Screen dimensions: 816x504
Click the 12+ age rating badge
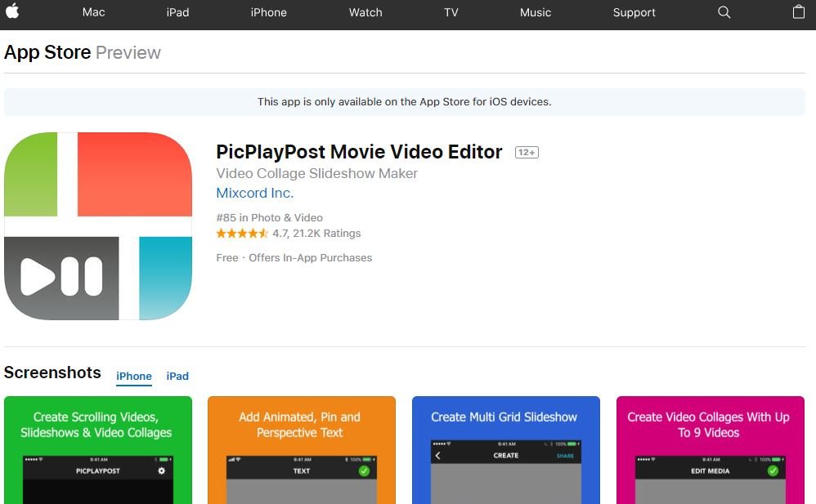tap(527, 153)
